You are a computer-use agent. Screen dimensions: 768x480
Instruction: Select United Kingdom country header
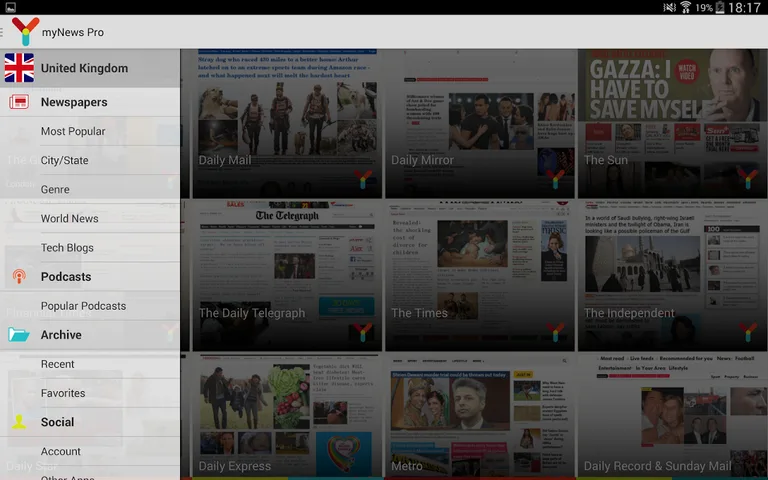(90, 68)
